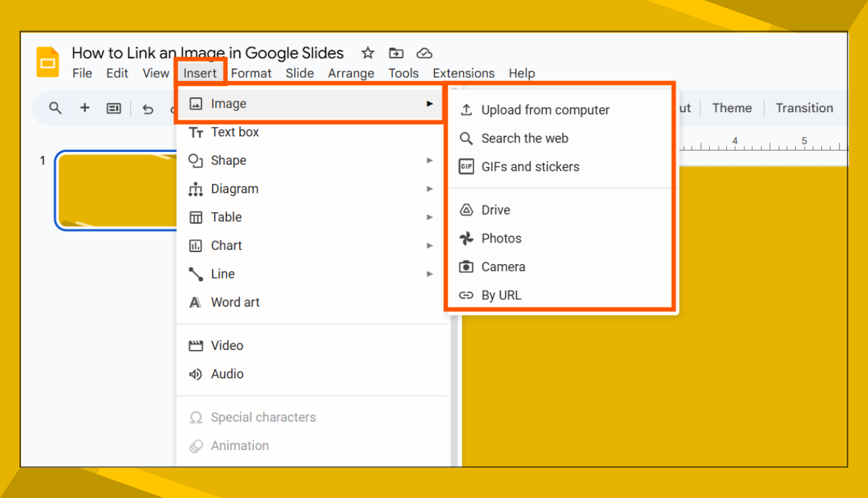Expand the Shape submenu
868x498 pixels.
[x=430, y=160]
